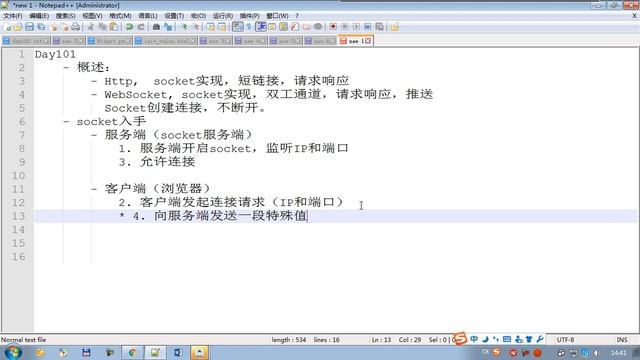The width and height of the screenshot is (640, 360).
Task: Click the Close document toolbar icon
Action: point(53,27)
